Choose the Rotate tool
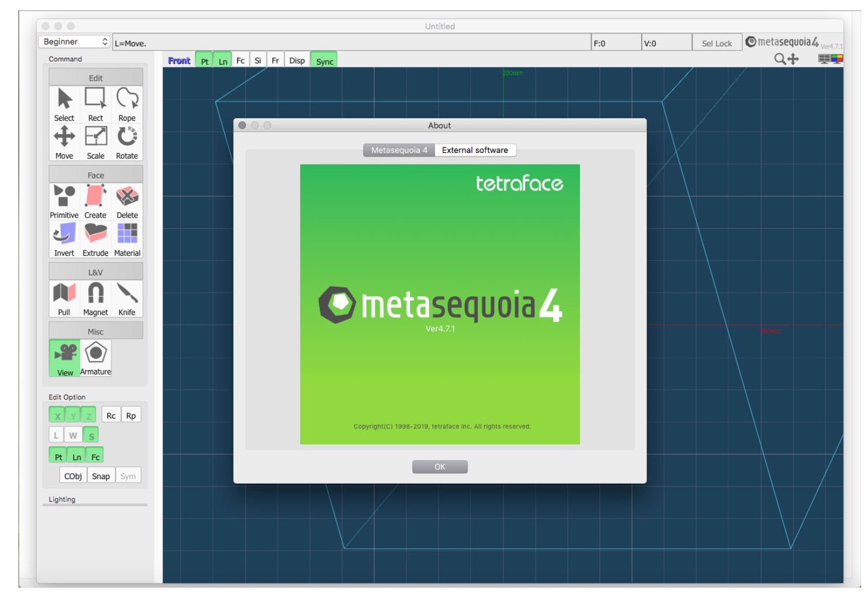This screenshot has height=598, width=868. [127, 143]
